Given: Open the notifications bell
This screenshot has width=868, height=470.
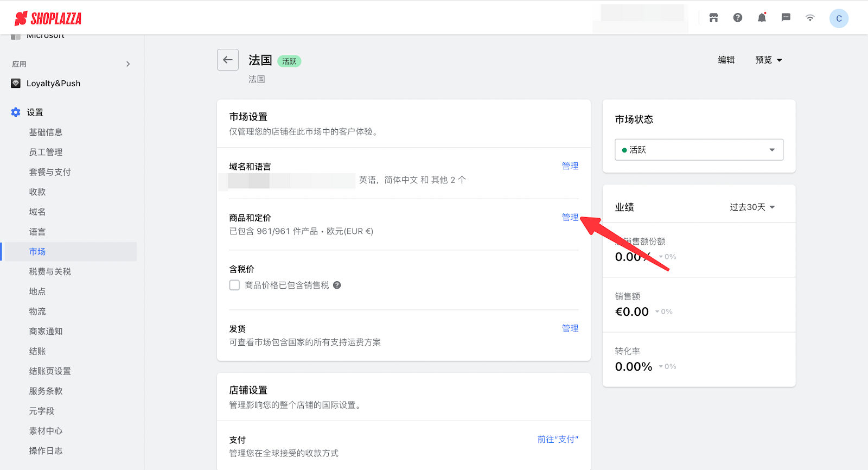Looking at the screenshot, I should [x=762, y=18].
